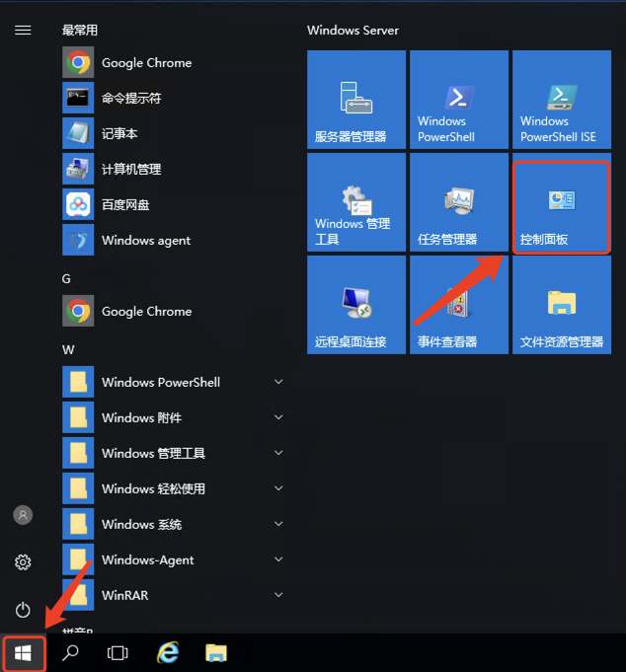Open Search from the taskbar magnifier
Screen dimensions: 626x672
click(x=70, y=653)
